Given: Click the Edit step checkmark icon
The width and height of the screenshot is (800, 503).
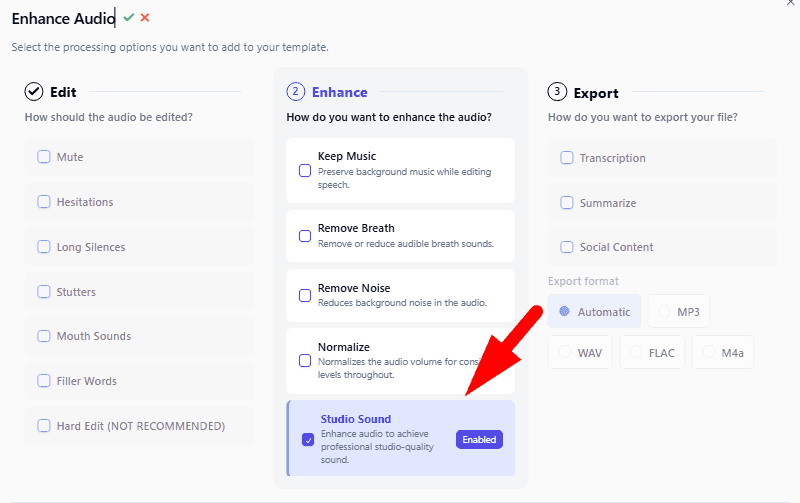Looking at the screenshot, I should [34, 92].
